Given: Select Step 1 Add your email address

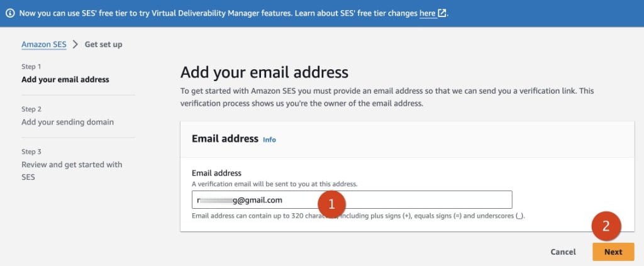Looking at the screenshot, I should (x=65, y=74).
